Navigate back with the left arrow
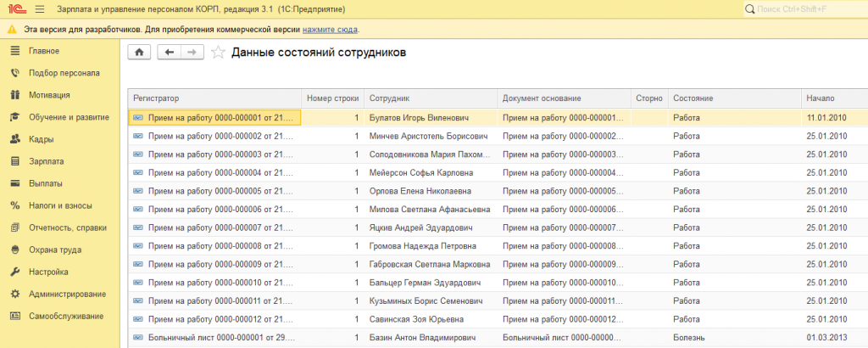Viewport: 868px width, 348px height. point(170,52)
